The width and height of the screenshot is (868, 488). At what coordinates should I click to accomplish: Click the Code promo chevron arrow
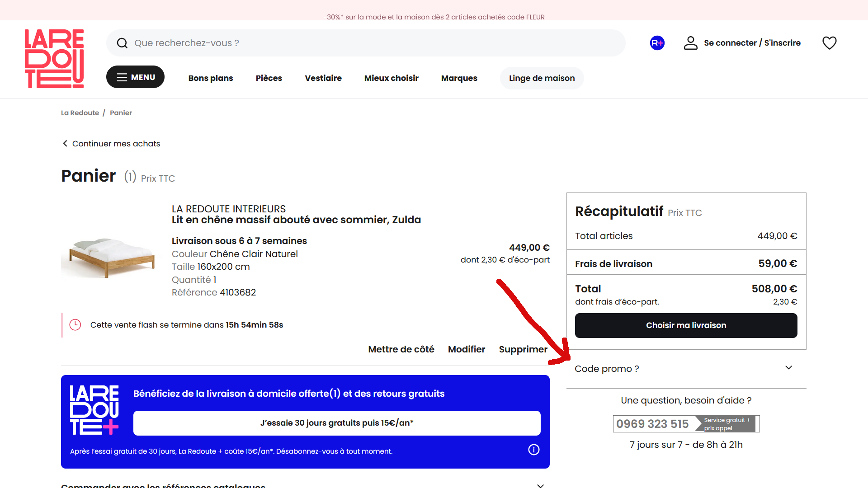click(x=788, y=368)
